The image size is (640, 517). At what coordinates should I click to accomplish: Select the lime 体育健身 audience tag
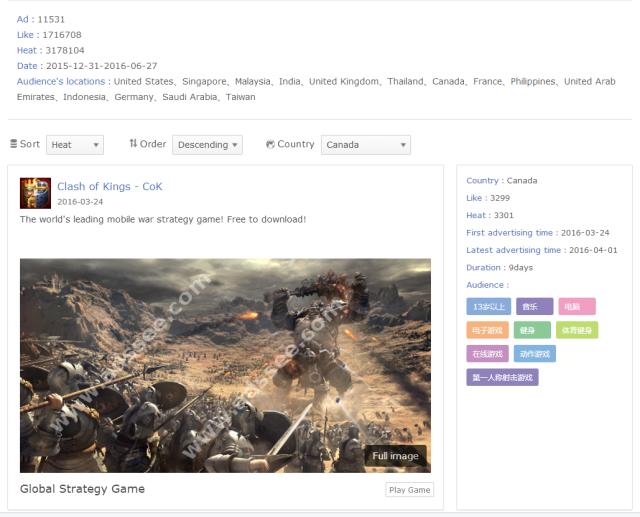click(x=577, y=330)
